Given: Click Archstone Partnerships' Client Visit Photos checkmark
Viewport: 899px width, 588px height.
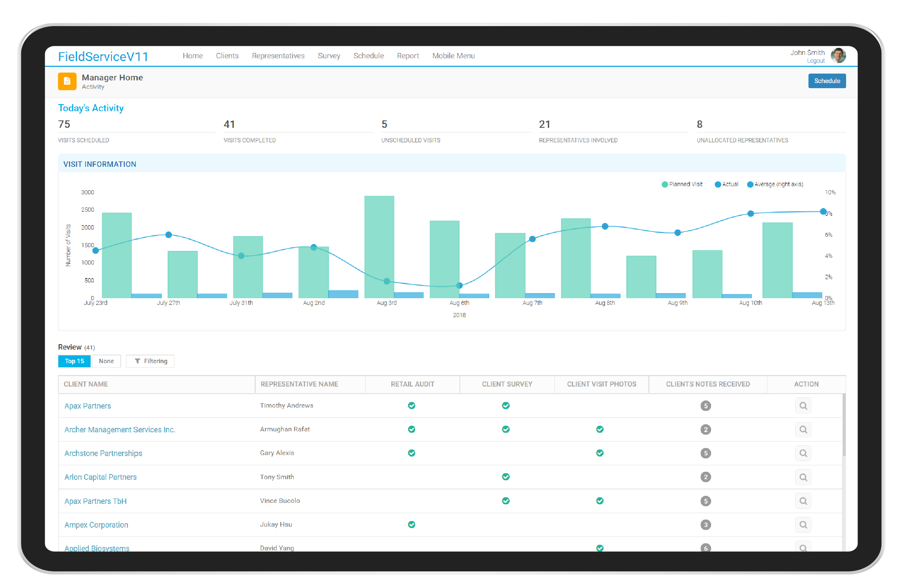Looking at the screenshot, I should click(x=600, y=453).
